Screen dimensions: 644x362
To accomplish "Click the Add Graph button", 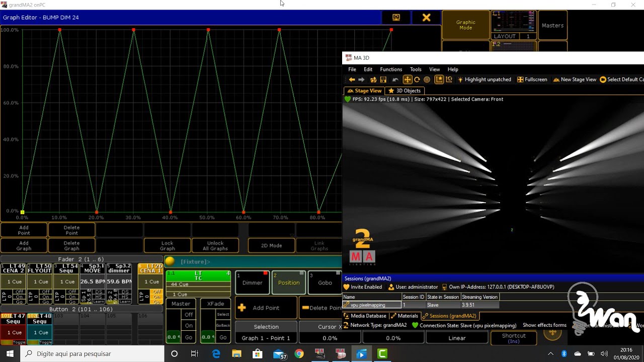I will pos(24,245).
